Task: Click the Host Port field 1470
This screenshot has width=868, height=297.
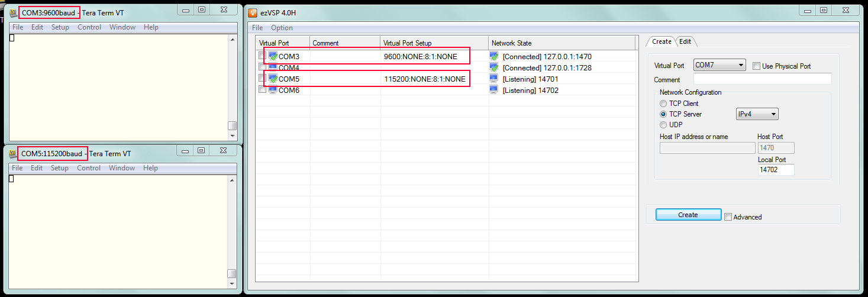Action: tap(776, 148)
